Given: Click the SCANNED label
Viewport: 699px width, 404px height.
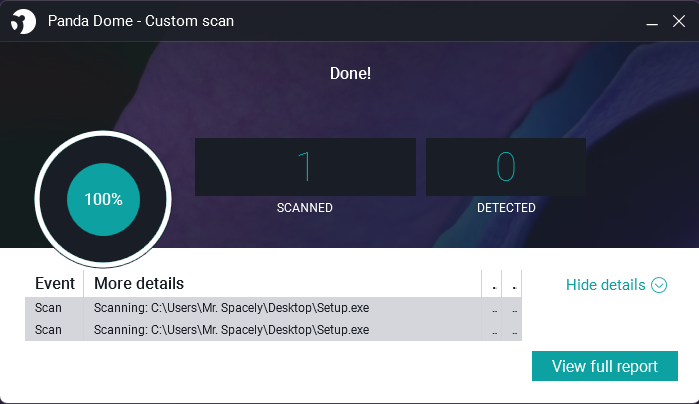Looking at the screenshot, I should (305, 208).
